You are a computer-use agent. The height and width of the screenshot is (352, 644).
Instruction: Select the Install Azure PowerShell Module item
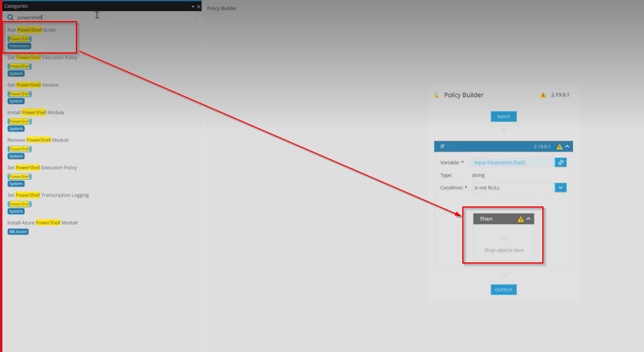(43, 223)
